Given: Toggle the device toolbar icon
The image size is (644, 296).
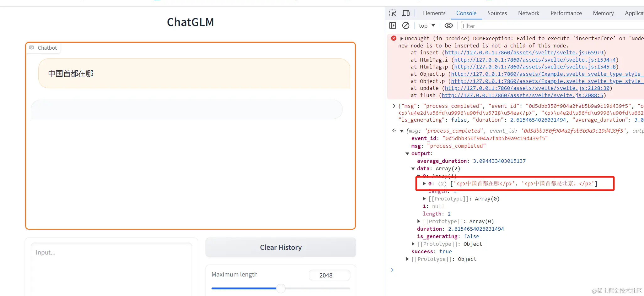Looking at the screenshot, I should (406, 13).
